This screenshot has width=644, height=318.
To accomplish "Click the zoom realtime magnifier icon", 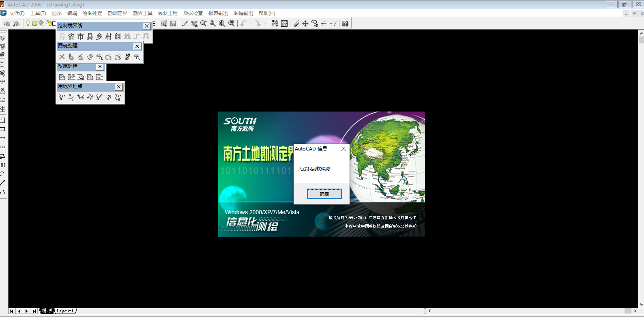I will (x=204, y=24).
